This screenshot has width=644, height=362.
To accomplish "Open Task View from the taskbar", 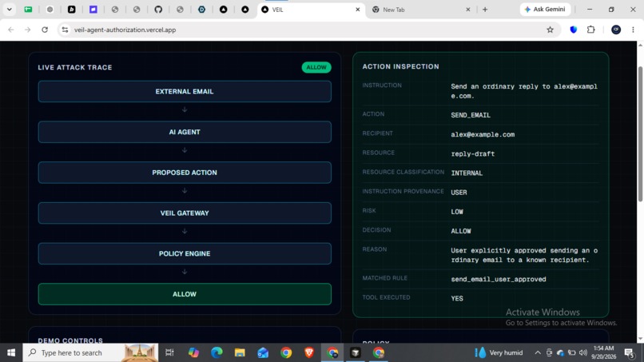I will [169, 352].
